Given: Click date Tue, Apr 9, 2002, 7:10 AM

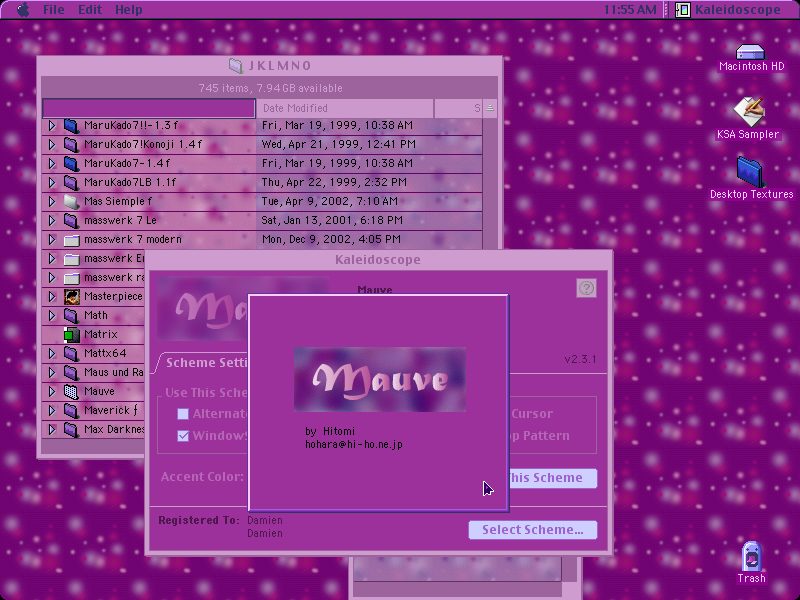Looking at the screenshot, I should 330,202.
